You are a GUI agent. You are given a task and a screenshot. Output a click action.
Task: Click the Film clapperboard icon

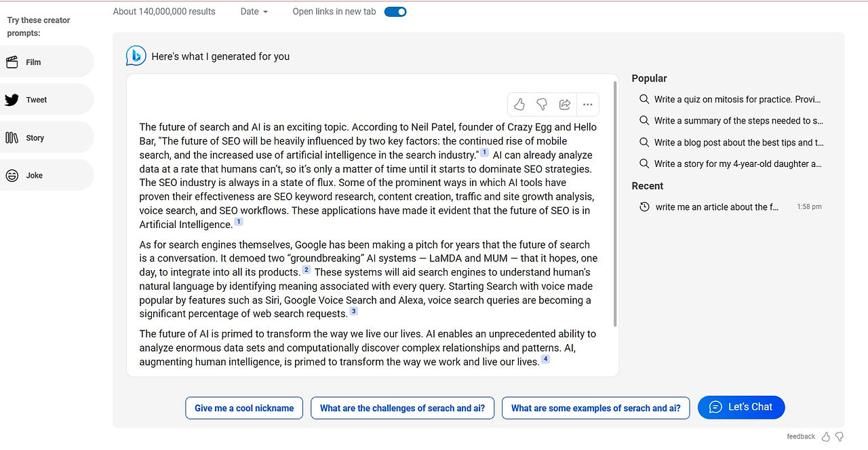tap(12, 62)
